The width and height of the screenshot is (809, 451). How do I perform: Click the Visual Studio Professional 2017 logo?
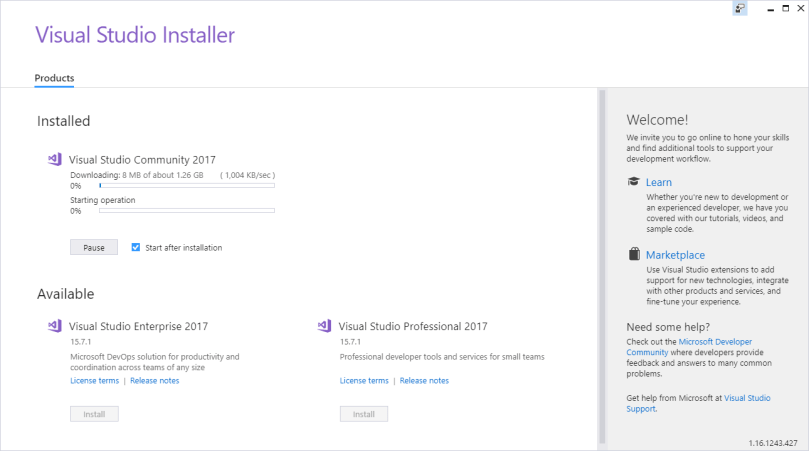(324, 326)
